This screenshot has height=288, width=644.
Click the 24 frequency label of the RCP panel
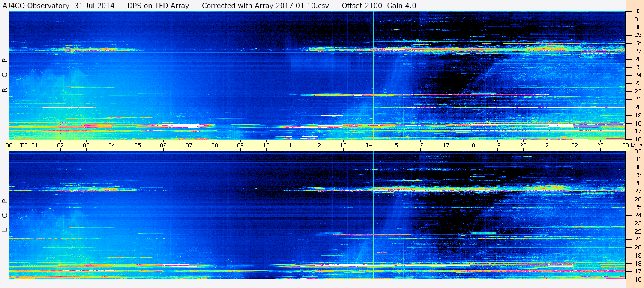637,75
